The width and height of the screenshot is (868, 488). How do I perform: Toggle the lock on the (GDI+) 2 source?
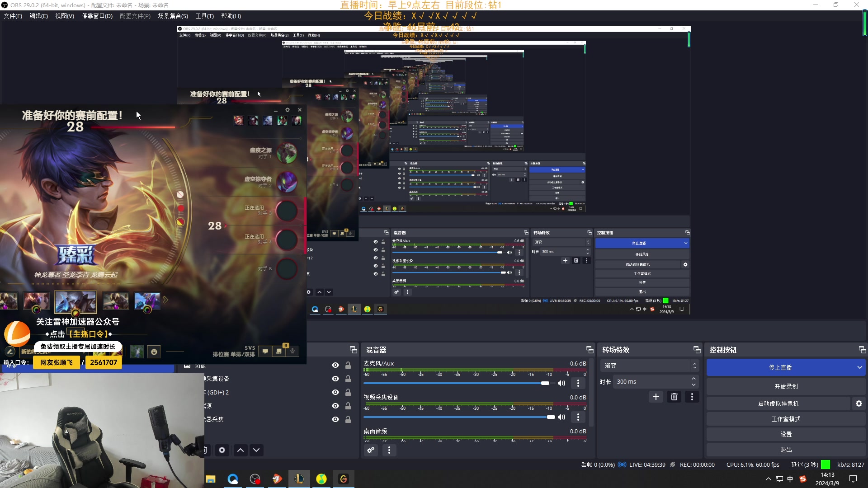coord(348,392)
